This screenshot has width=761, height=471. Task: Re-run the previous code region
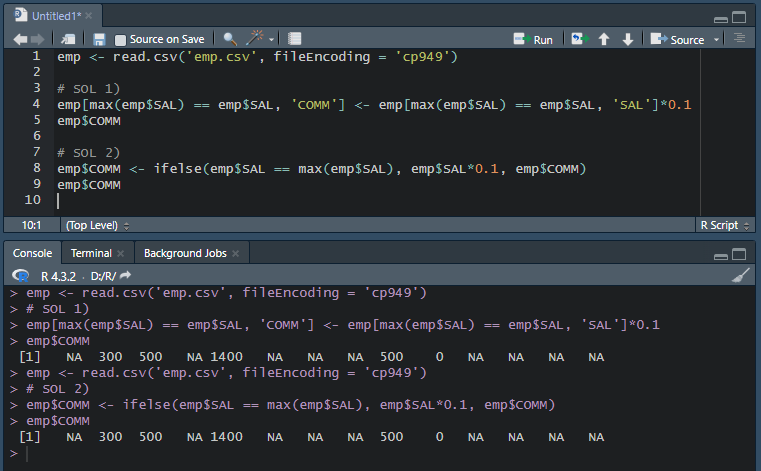click(579, 39)
